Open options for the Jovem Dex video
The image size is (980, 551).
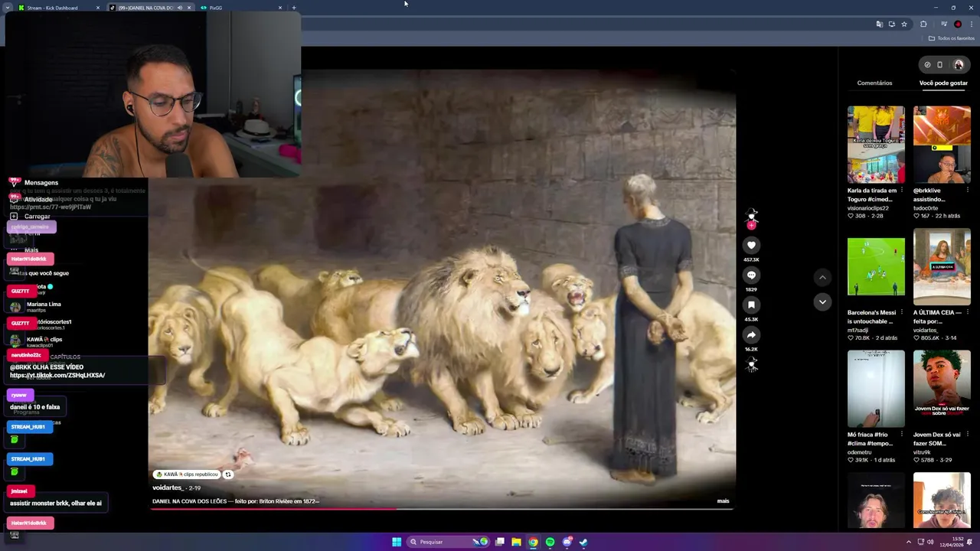point(967,435)
